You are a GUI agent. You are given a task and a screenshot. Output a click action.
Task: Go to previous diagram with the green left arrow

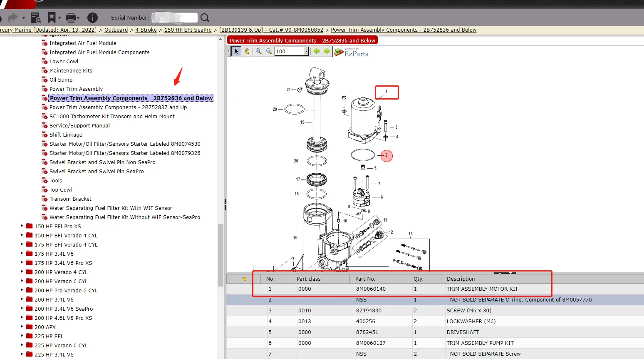[317, 51]
